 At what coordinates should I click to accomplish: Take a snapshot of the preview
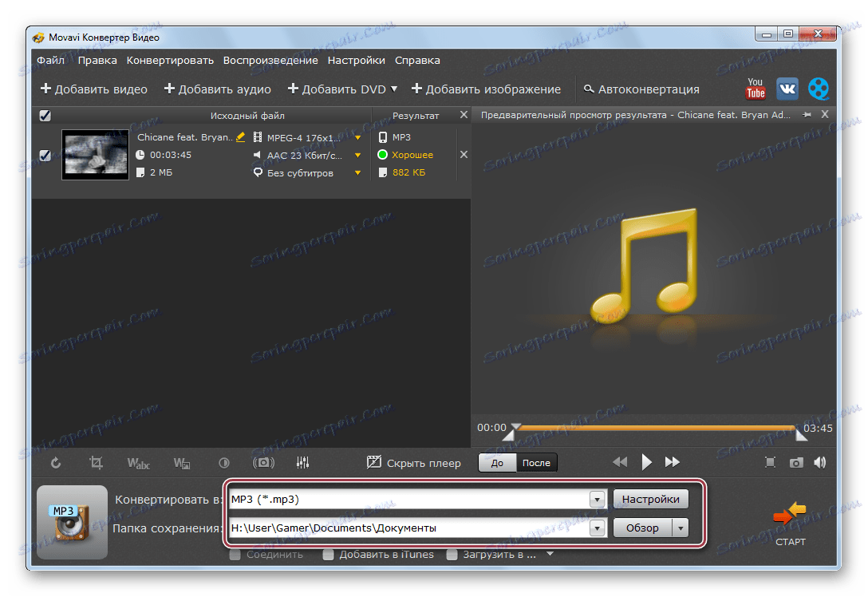pos(796,462)
